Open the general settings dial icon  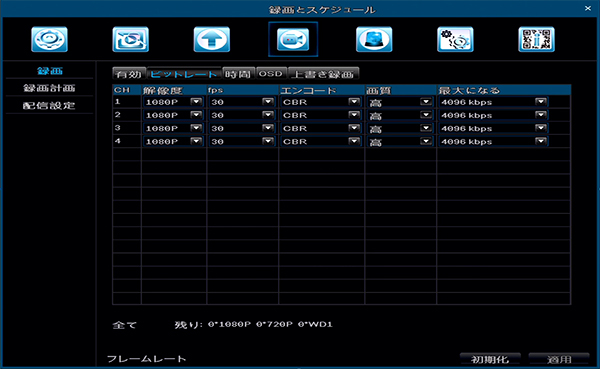coord(49,39)
